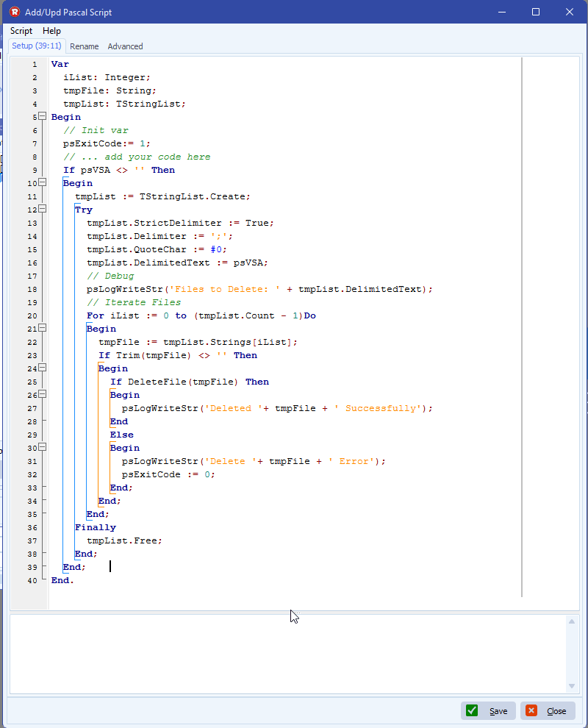
Task: Click the Save button label
Action: click(498, 711)
